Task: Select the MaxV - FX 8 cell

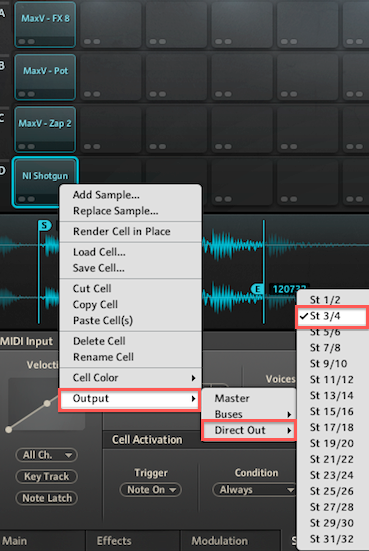Action: 45,24
